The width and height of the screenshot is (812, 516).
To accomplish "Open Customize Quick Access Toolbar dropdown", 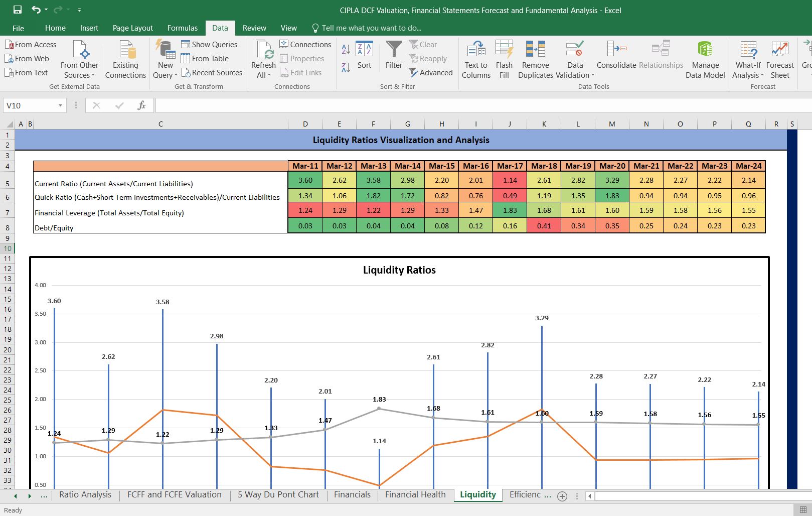I will tap(79, 10).
